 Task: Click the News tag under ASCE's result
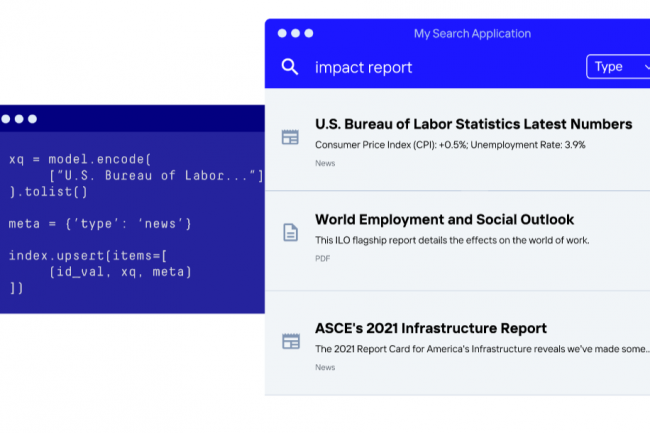click(x=325, y=368)
